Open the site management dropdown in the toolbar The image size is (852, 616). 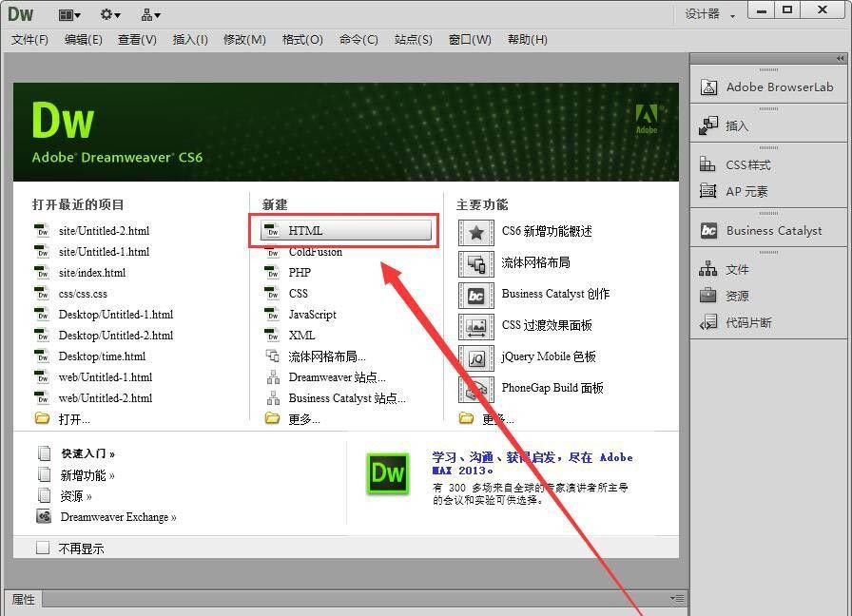tap(150, 13)
